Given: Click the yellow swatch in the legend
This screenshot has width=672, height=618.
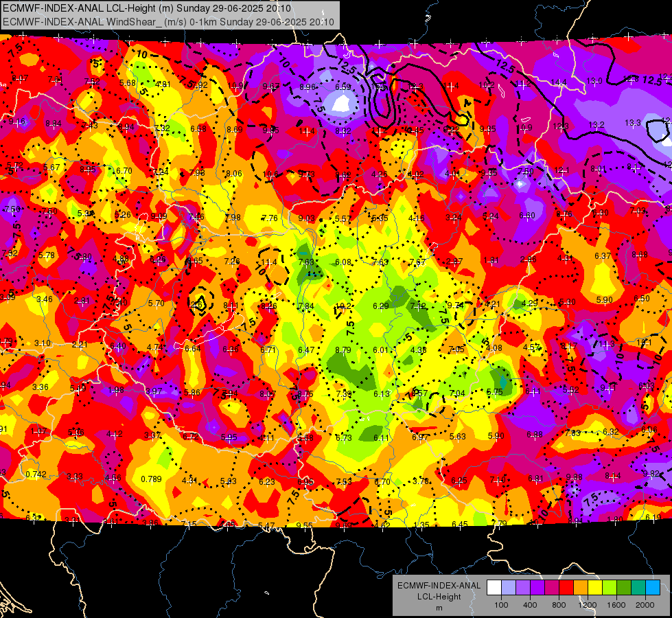Looking at the screenshot, I should point(595,588).
